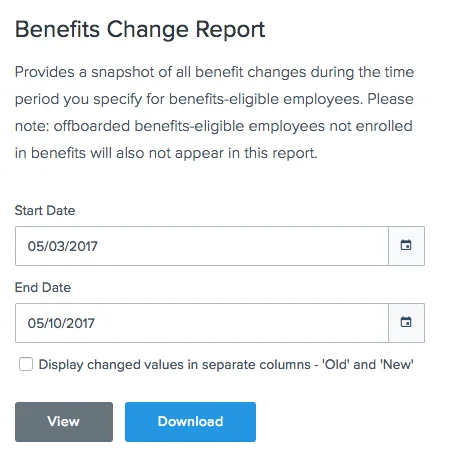
Task: Click the word 'Download' on the blue button
Action: 190,422
